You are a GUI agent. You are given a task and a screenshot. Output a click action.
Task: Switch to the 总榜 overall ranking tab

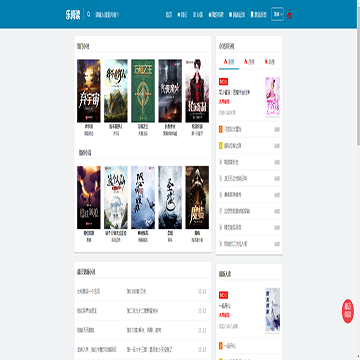[x=269, y=62]
